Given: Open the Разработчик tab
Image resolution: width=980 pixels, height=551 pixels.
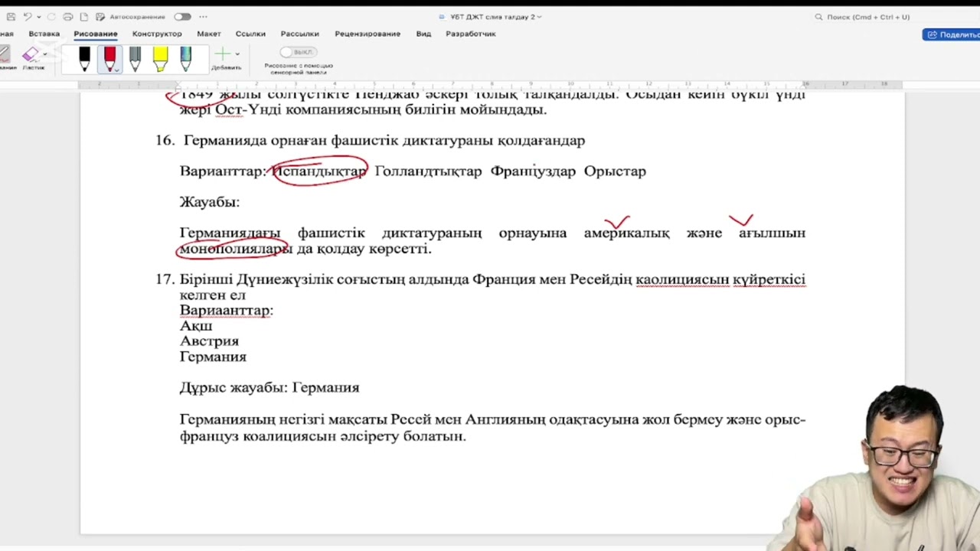Looking at the screenshot, I should (x=471, y=34).
